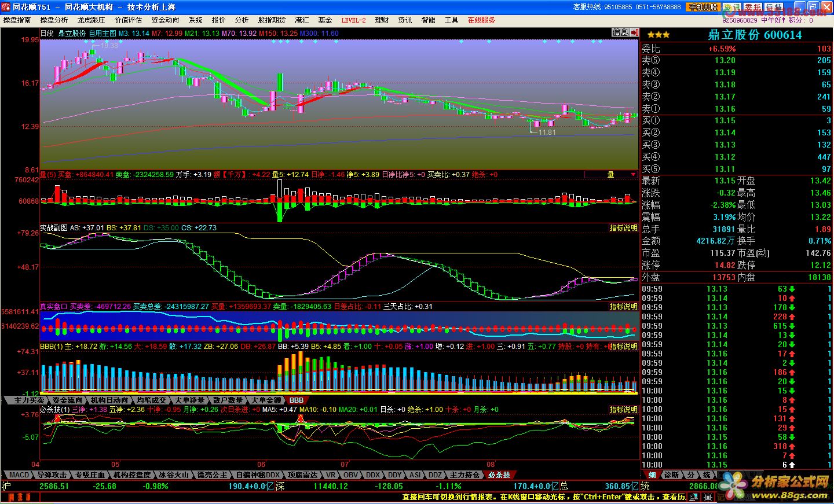The image size is (834, 504).
Task: Click the 手机炒股 button
Action: (703, 7)
